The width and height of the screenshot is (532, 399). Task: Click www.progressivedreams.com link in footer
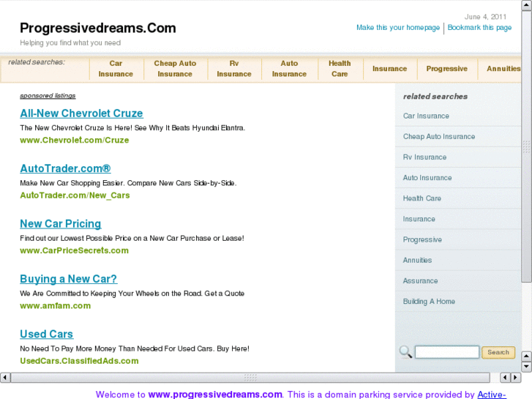coord(215,395)
